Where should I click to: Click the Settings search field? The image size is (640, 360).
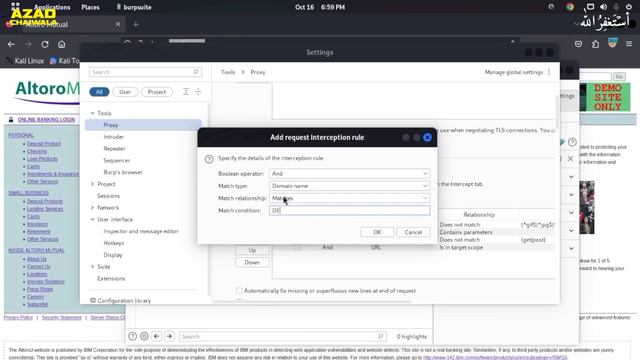145,72
